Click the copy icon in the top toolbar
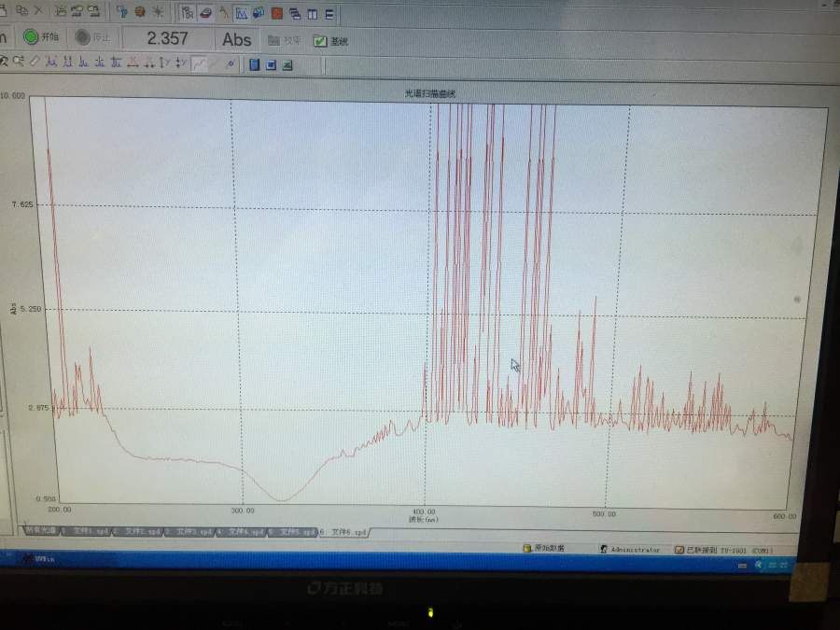 click(22, 10)
